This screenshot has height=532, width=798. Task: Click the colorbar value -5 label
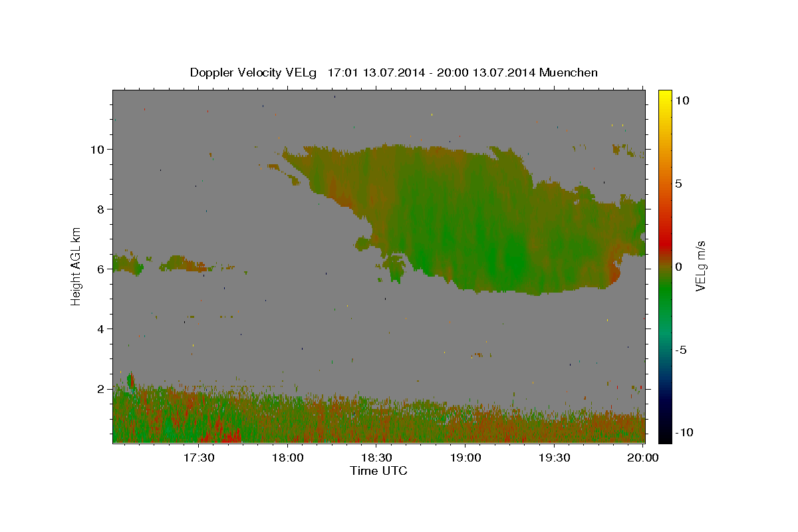coord(680,350)
